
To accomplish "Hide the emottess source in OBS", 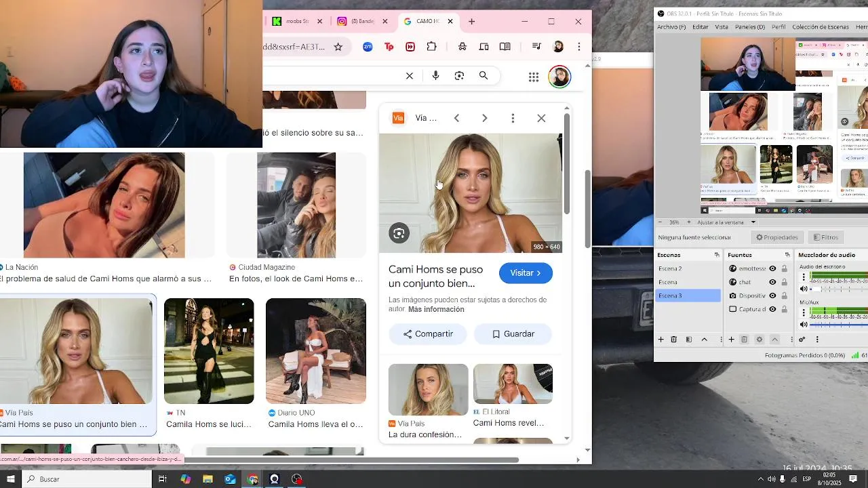I will click(x=772, y=268).
